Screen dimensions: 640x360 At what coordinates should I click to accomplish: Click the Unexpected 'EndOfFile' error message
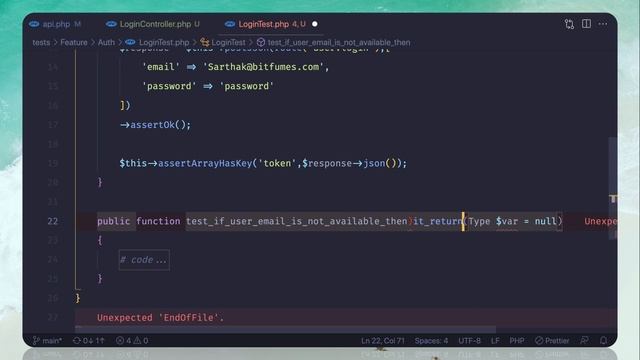point(160,318)
